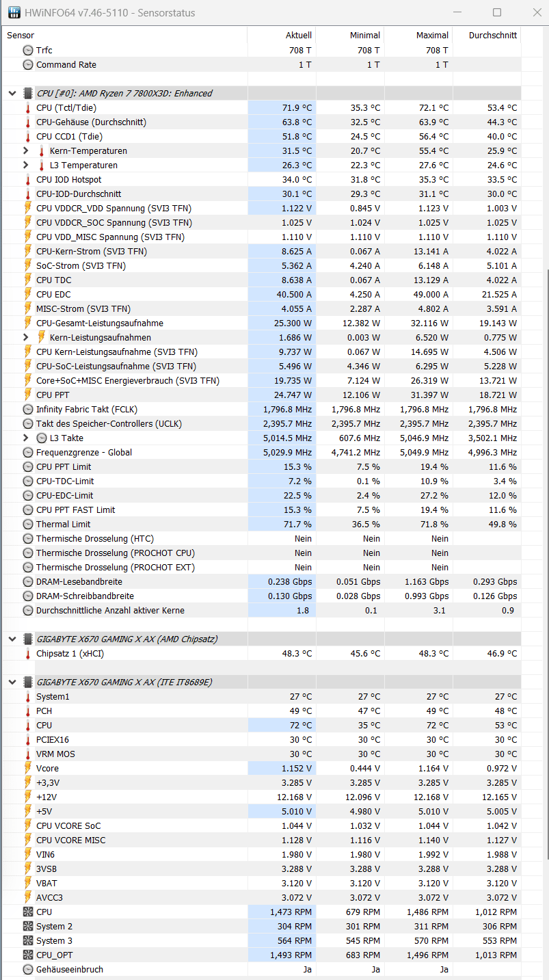Viewport: 549px width, 980px height.
Task: Select the lightning icon beside CPU EDC
Action: 28,294
